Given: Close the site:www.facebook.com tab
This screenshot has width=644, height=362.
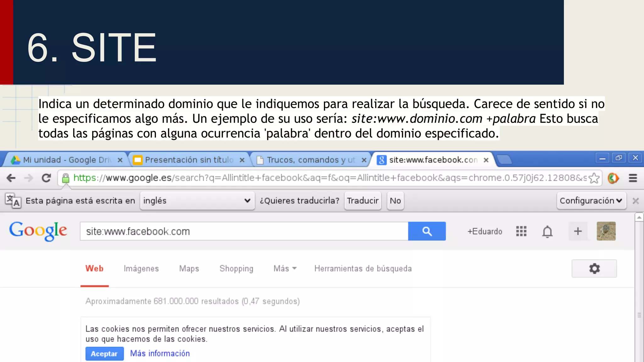Looking at the screenshot, I should [486, 160].
